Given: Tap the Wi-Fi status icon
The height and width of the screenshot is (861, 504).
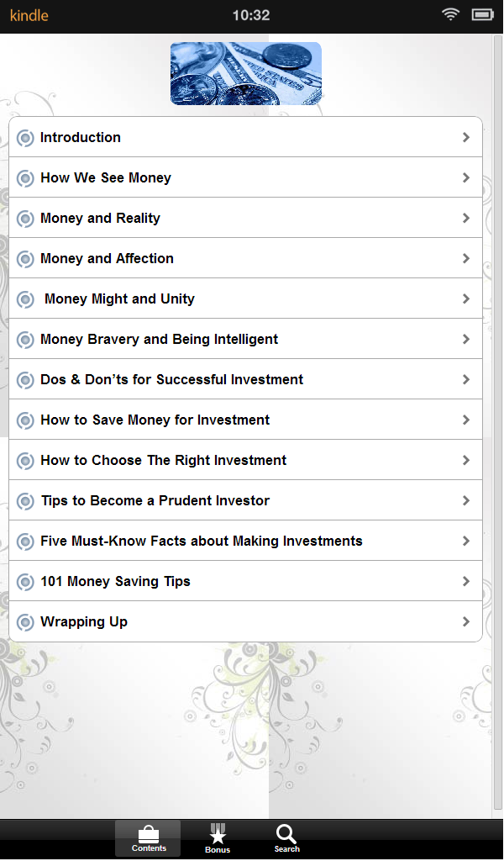Looking at the screenshot, I should click(450, 14).
